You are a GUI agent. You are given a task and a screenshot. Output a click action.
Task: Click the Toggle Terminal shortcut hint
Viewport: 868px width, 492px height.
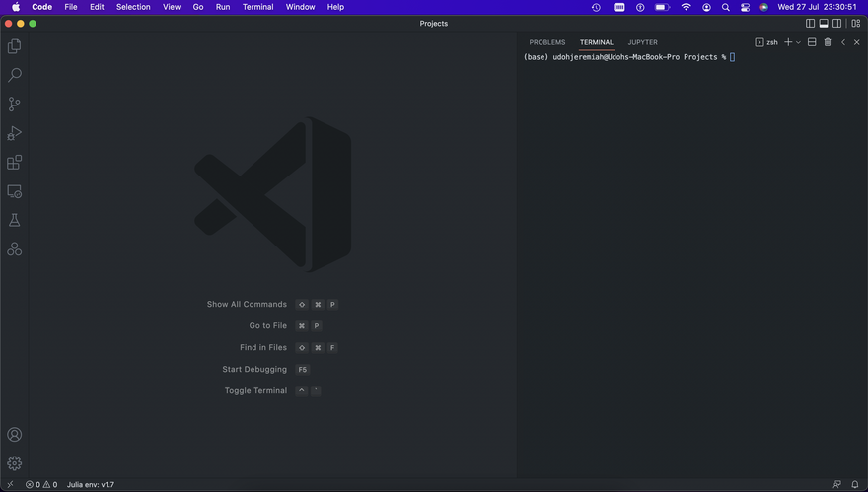click(x=272, y=390)
